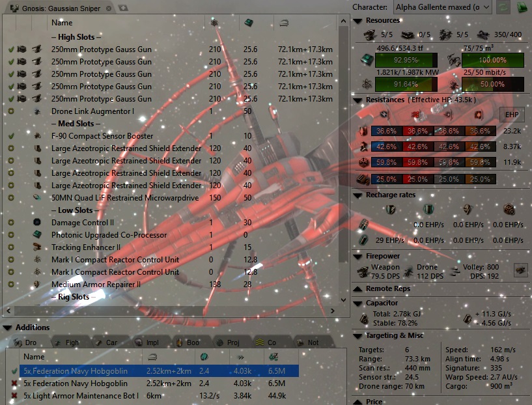This screenshot has height=405, width=532.
Task: Click the CPU usage 92.95% bar
Action: [x=406, y=60]
